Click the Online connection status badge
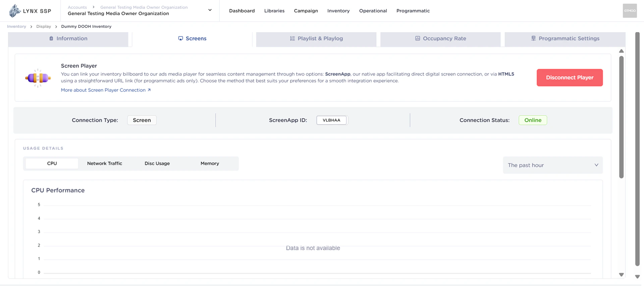 pos(533,120)
